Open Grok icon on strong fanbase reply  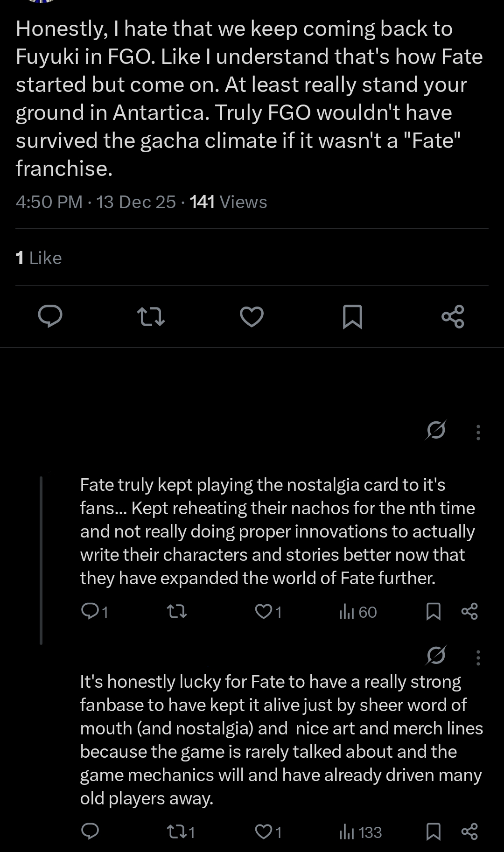tap(436, 655)
